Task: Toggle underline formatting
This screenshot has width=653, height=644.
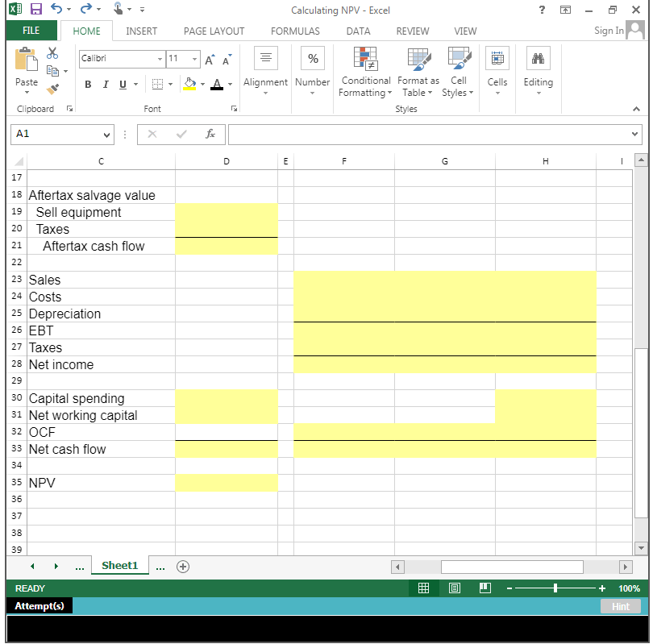Action: [x=123, y=84]
